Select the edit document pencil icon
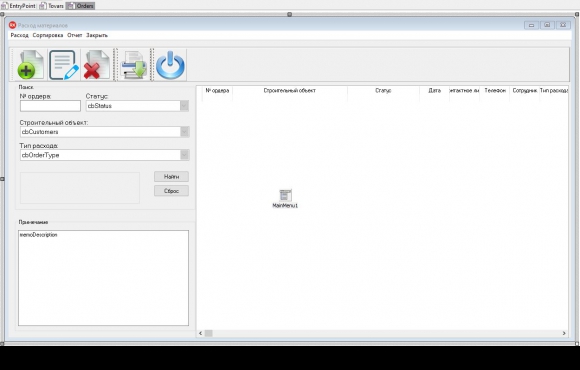The image size is (580, 370). coord(64,65)
